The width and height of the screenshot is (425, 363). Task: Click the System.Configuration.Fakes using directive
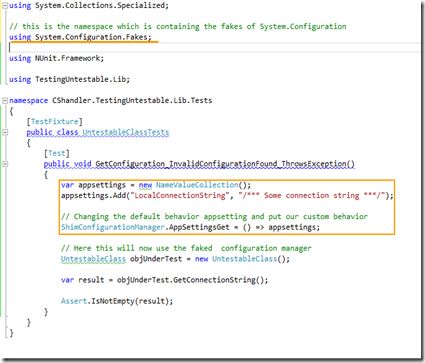pos(80,37)
